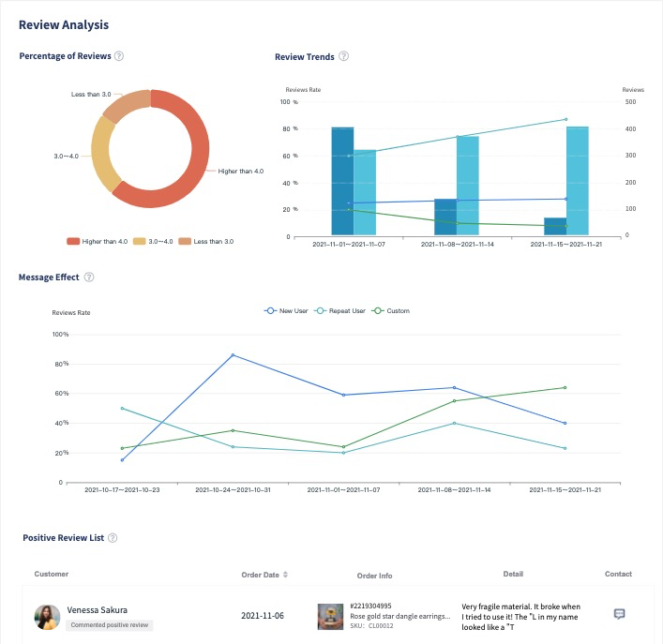Screen dimensions: 663x644
Task: Click the Commented positive review tag
Action: [110, 625]
